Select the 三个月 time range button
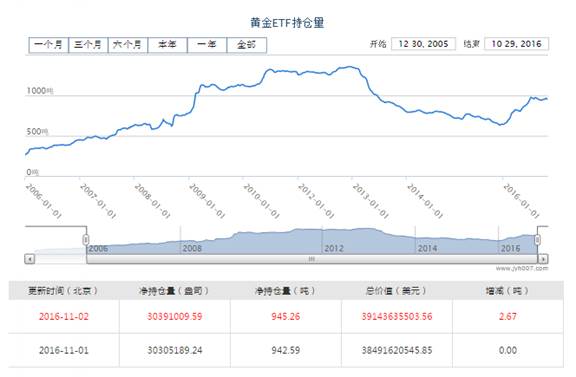 click(88, 45)
